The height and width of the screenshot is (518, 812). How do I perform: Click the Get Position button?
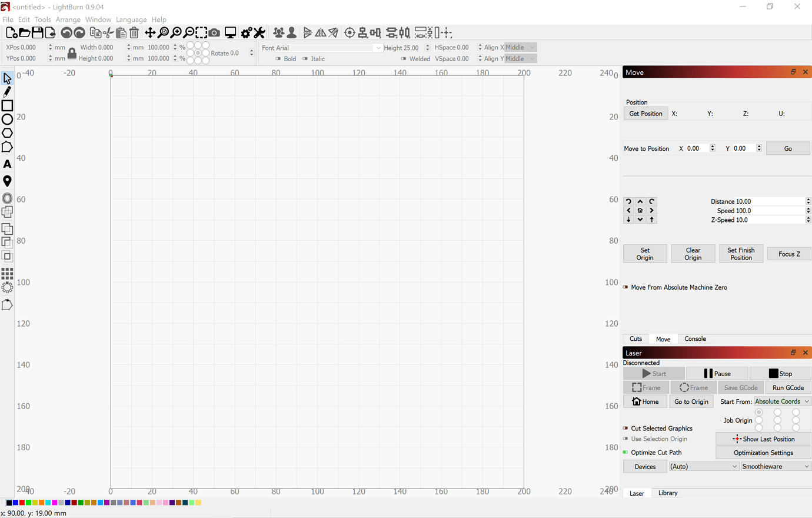645,114
